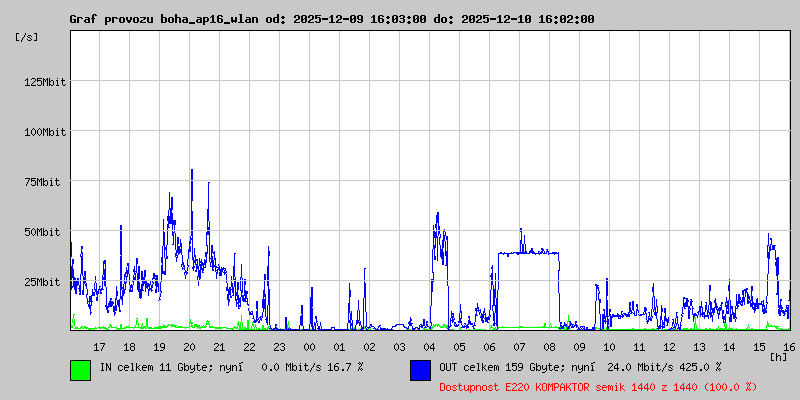
Task: Click hour label 12 on time axis
Action: click(669, 347)
